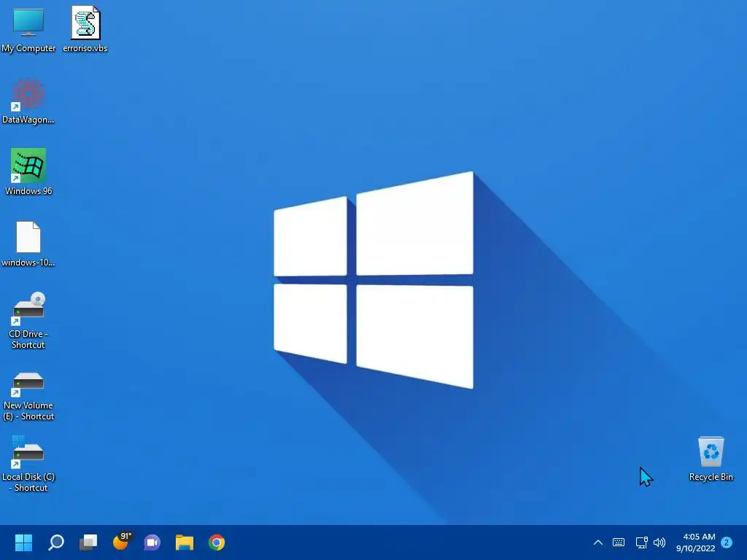Open taskbar Search

click(x=55, y=542)
